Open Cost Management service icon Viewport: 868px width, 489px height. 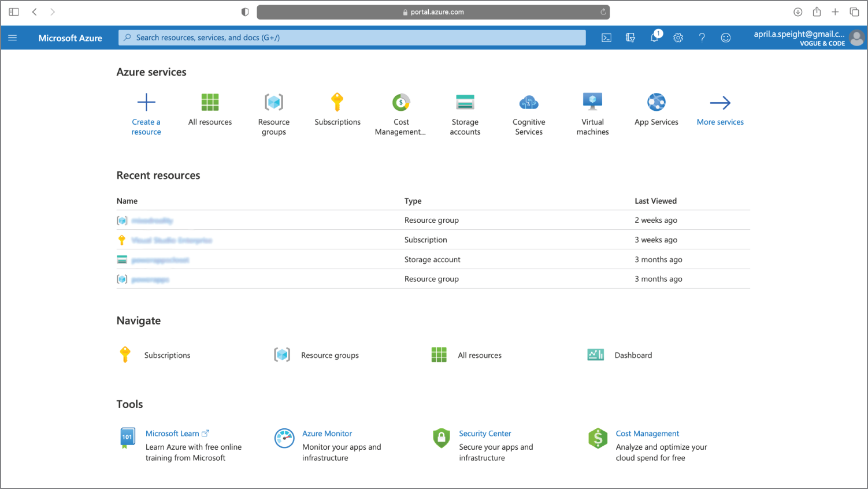(401, 102)
